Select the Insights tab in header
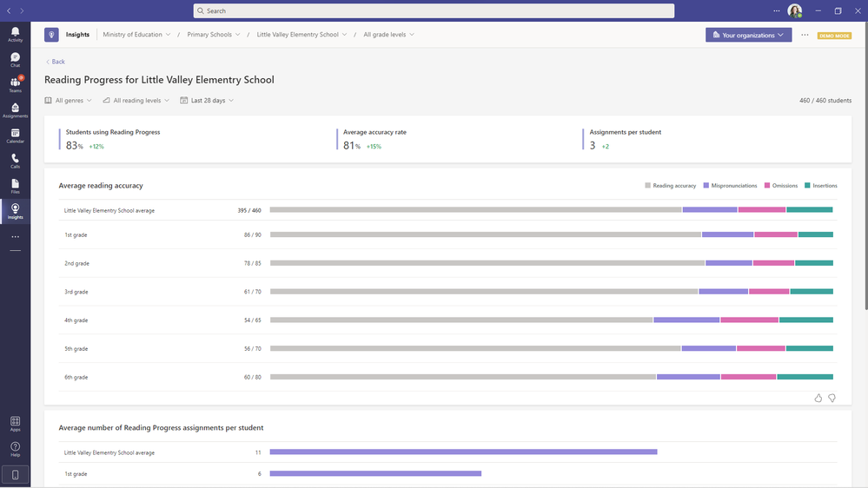 pyautogui.click(x=77, y=35)
